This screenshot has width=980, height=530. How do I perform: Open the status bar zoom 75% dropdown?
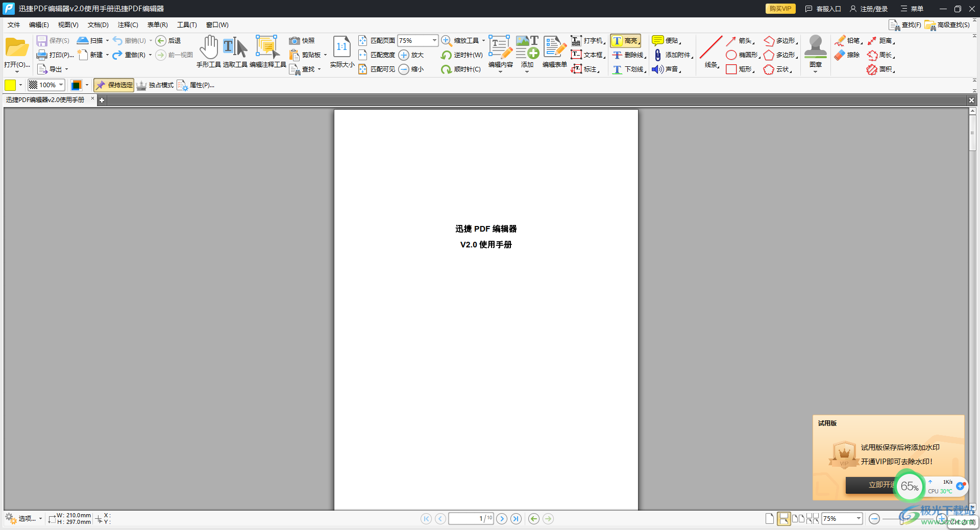(859, 519)
